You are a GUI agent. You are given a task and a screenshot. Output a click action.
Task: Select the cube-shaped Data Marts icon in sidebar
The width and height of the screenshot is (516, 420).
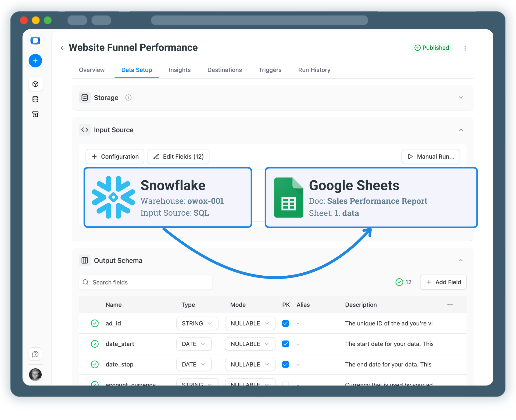point(35,84)
